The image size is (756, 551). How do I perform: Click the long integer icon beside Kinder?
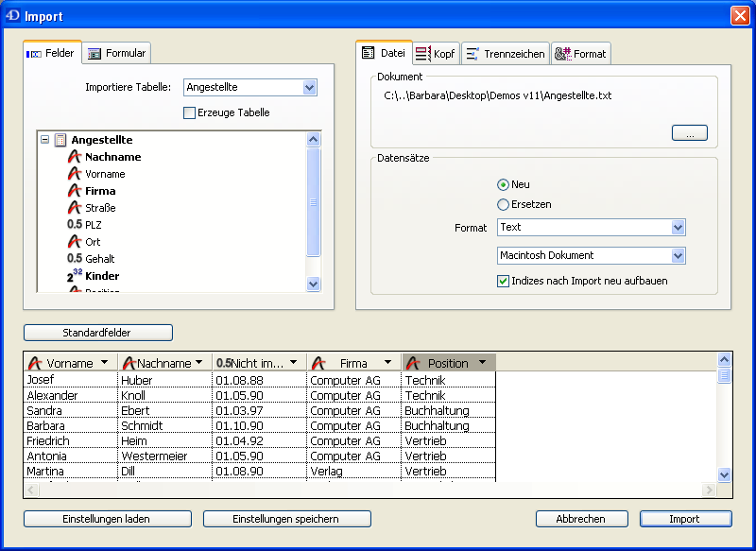pos(75,276)
